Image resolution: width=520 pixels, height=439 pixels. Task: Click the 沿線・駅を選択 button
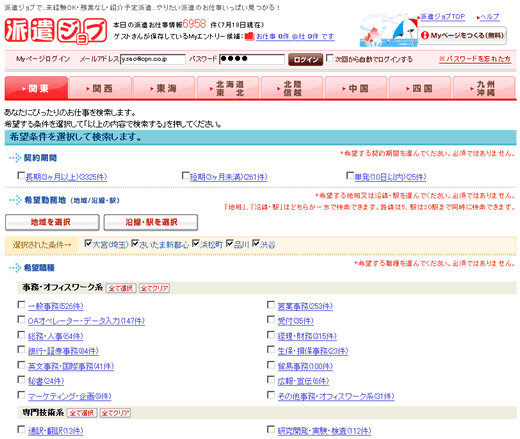coord(151,222)
